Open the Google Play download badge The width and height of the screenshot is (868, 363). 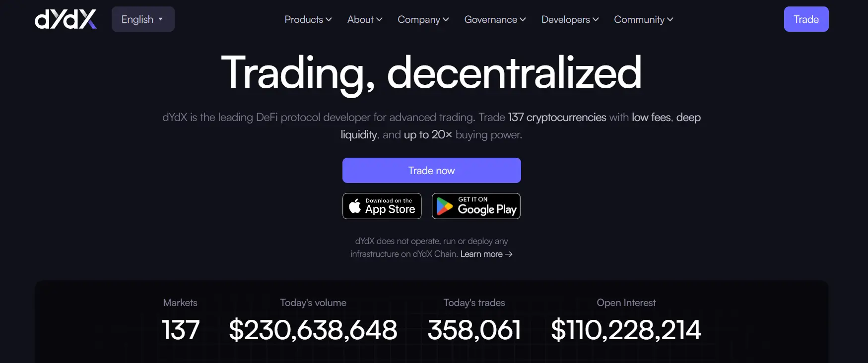click(476, 206)
